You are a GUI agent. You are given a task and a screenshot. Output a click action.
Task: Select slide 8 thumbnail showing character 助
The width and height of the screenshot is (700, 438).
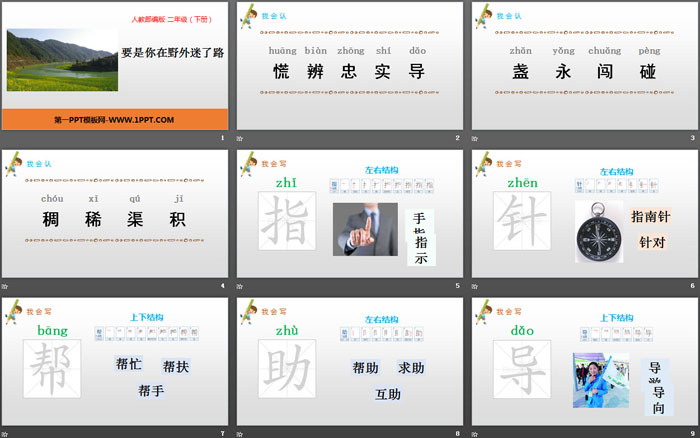pos(350,362)
